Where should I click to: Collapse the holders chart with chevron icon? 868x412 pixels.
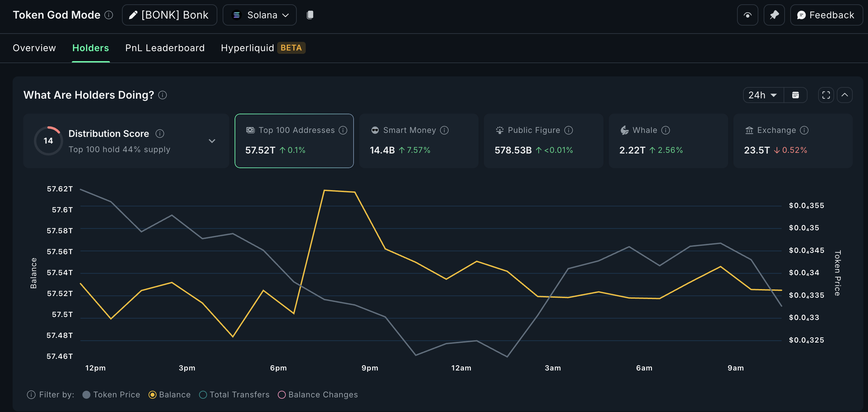[845, 95]
